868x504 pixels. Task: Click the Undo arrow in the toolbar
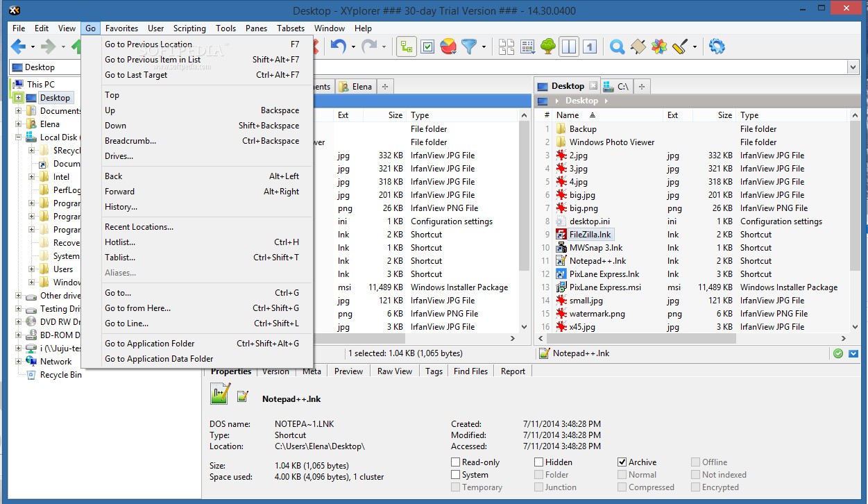[339, 46]
